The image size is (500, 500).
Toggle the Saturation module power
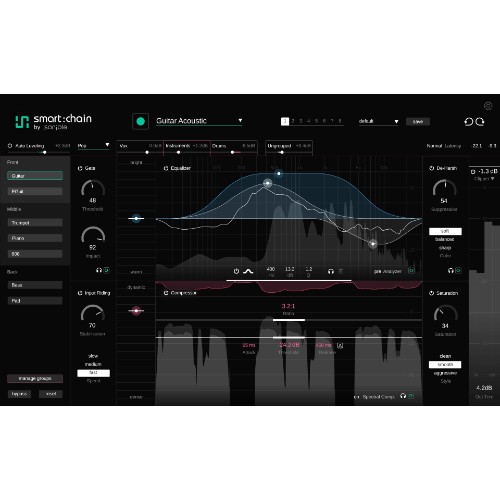(x=431, y=293)
